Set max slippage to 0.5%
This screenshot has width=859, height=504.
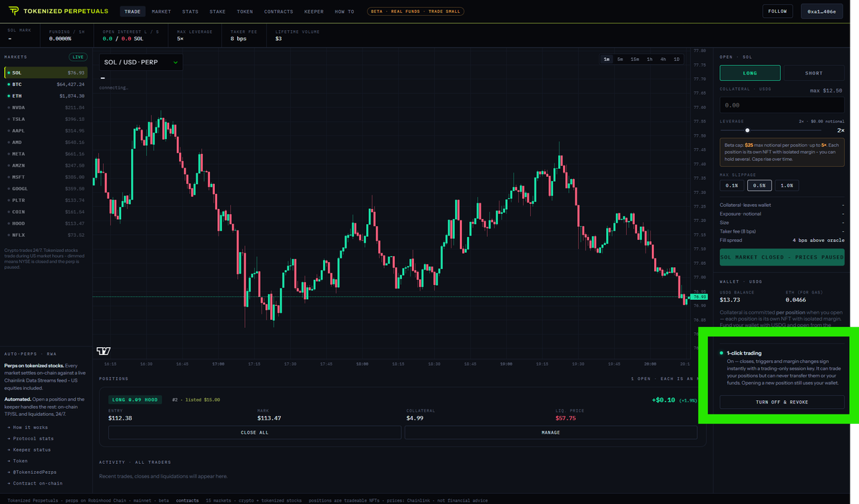(759, 185)
